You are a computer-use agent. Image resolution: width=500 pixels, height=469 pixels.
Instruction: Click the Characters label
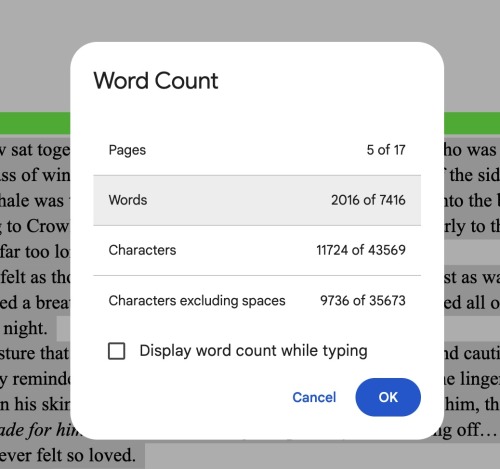142,250
